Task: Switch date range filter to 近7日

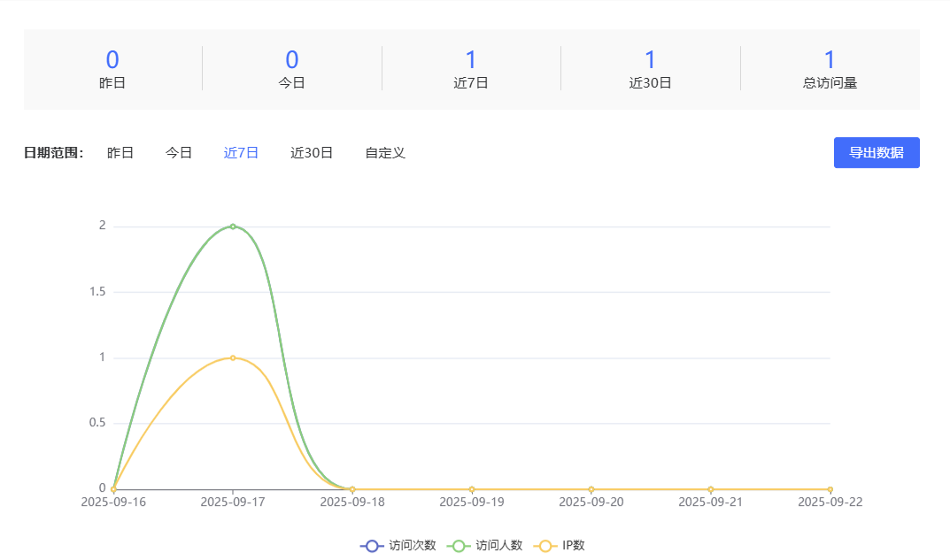Action: pos(241,153)
